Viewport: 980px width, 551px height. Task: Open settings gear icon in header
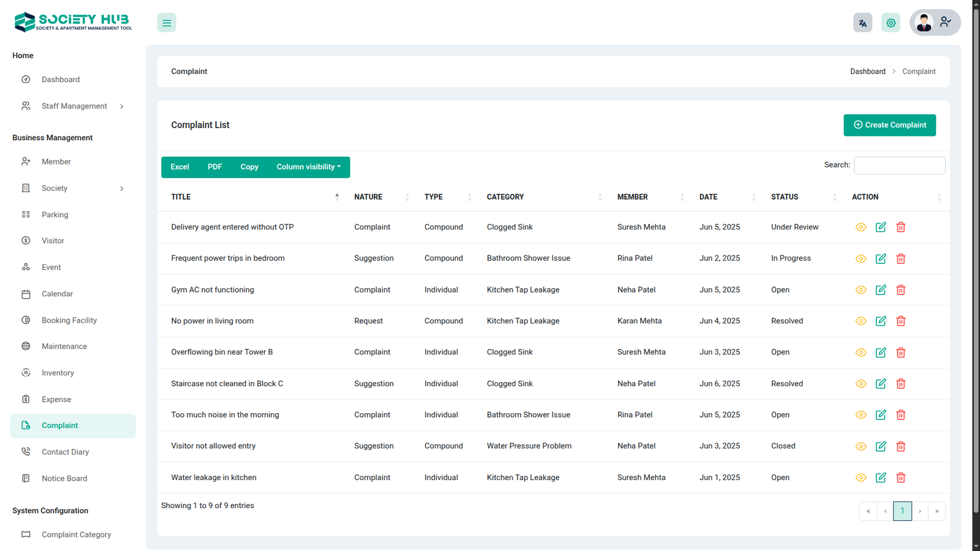[x=891, y=23]
